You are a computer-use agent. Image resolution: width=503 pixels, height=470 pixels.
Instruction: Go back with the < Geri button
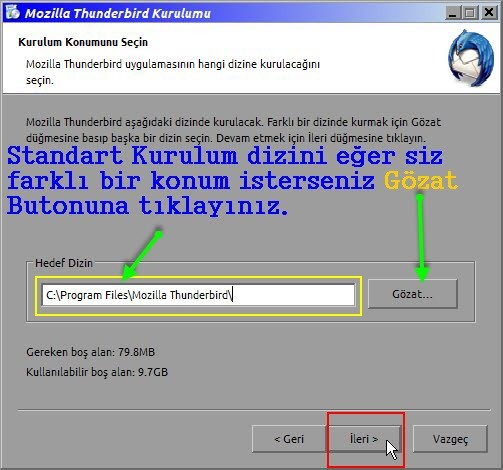pyautogui.click(x=289, y=439)
